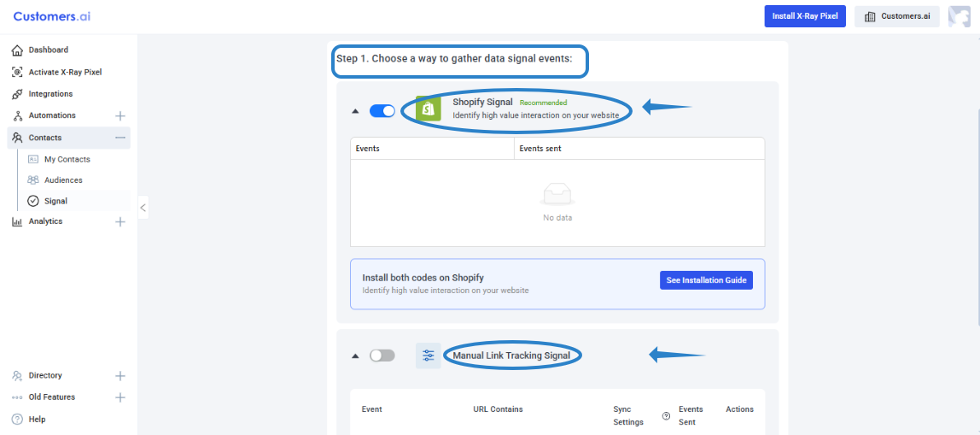
Task: Click the building icon beside Customers.ai
Action: tap(869, 17)
